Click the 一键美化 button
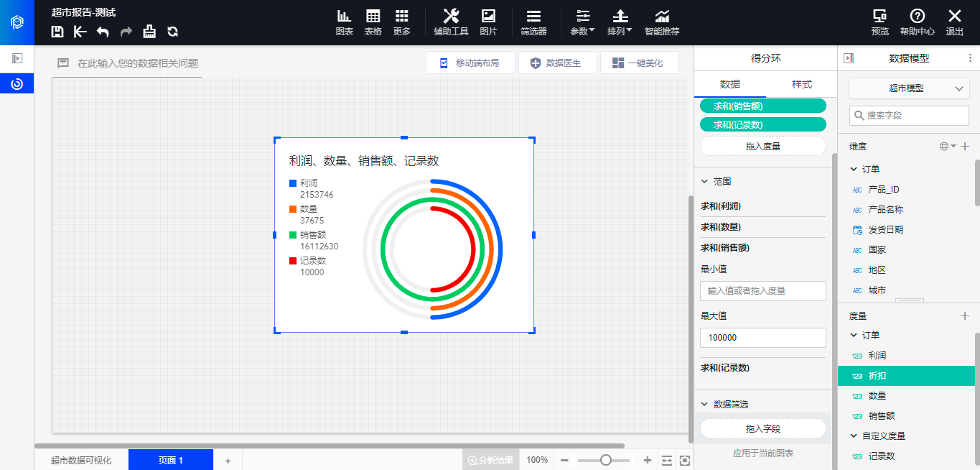 point(639,63)
